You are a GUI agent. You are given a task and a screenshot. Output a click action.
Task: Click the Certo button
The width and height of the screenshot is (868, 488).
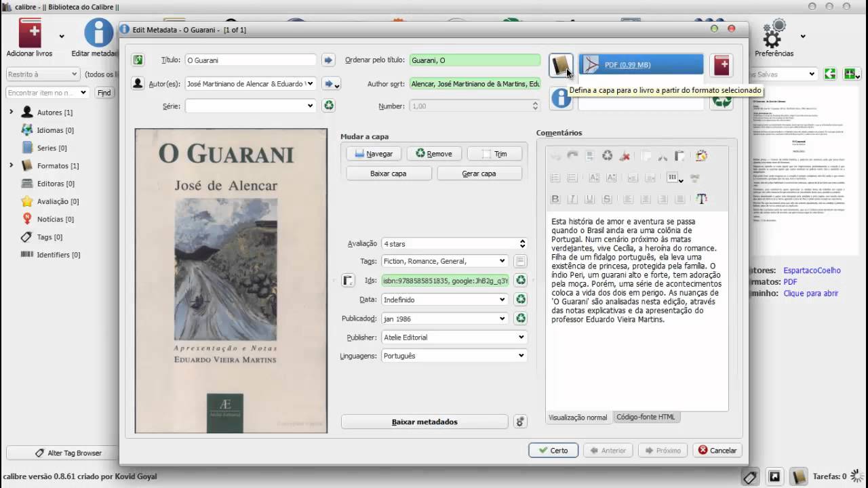click(553, 450)
